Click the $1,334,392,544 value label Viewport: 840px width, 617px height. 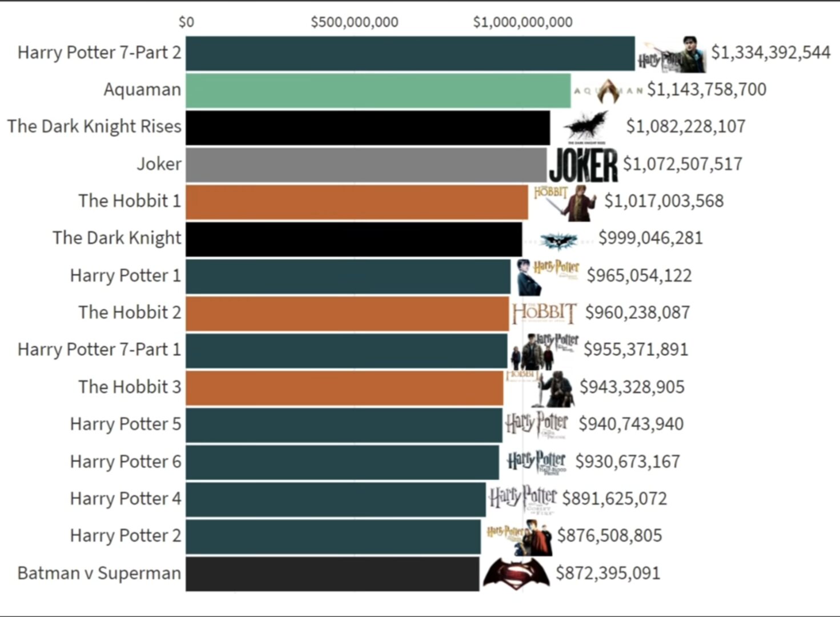[770, 53]
